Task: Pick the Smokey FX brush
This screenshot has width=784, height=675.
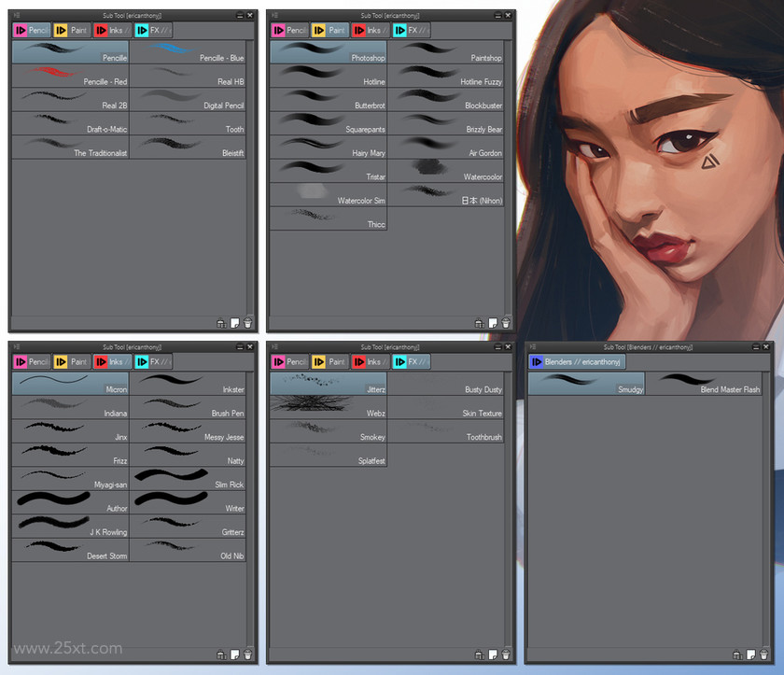Action: coord(328,431)
